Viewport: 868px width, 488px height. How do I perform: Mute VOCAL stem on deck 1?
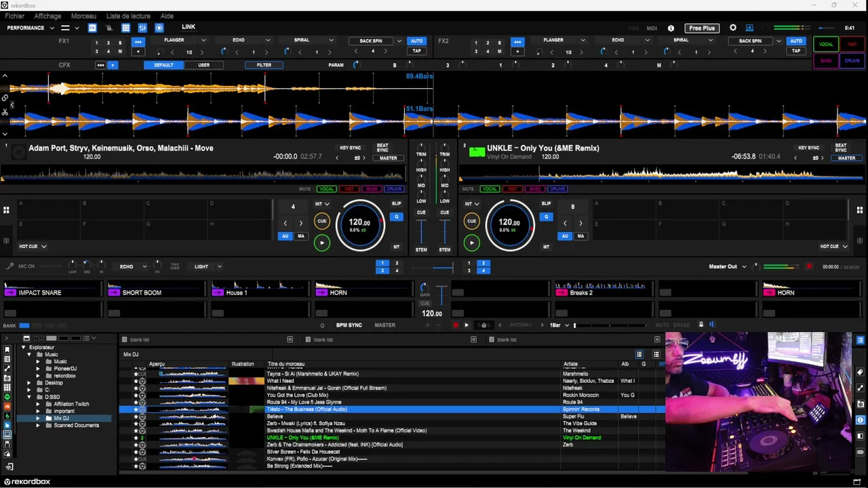327,189
